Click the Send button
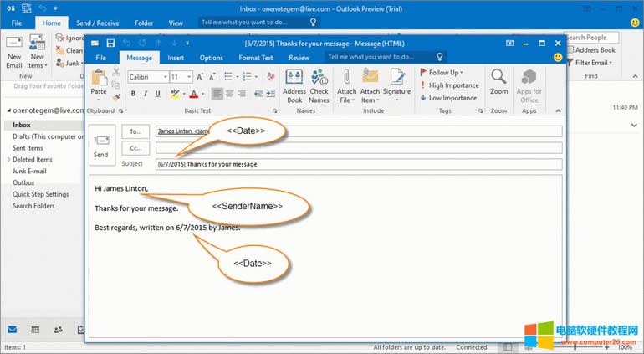 100,145
